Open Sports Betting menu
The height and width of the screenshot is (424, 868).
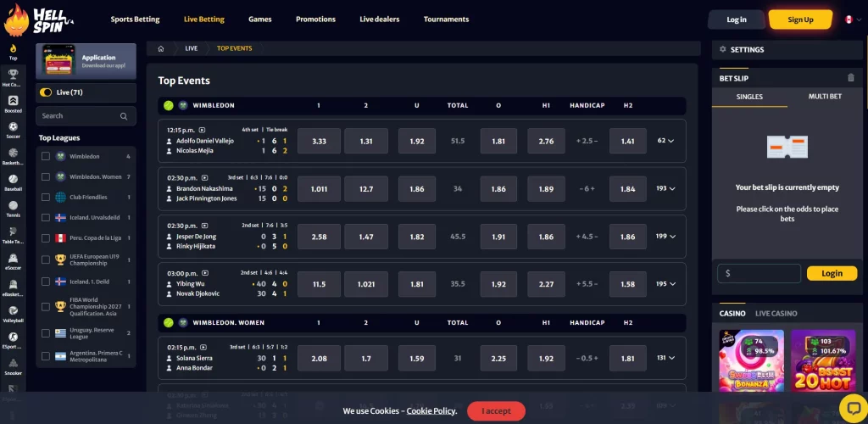(x=135, y=20)
